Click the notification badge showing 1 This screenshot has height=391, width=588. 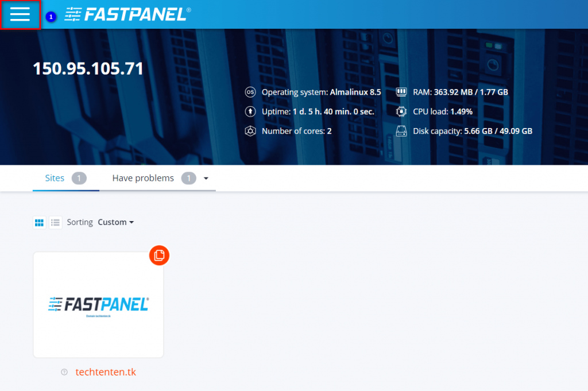click(x=51, y=17)
